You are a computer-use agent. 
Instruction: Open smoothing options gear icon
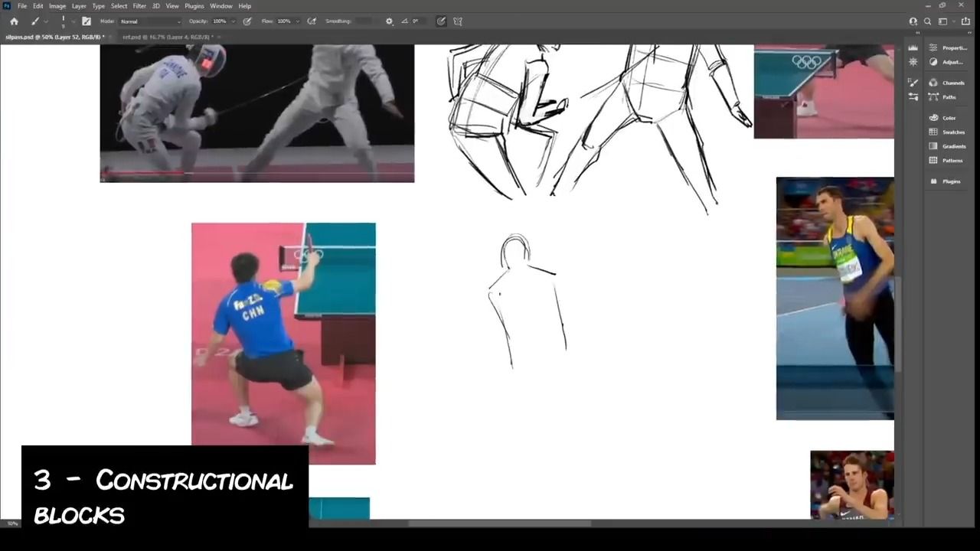389,21
